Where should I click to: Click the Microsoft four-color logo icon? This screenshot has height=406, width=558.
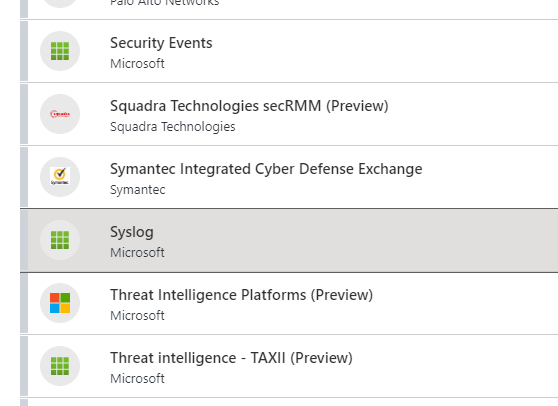point(60,303)
